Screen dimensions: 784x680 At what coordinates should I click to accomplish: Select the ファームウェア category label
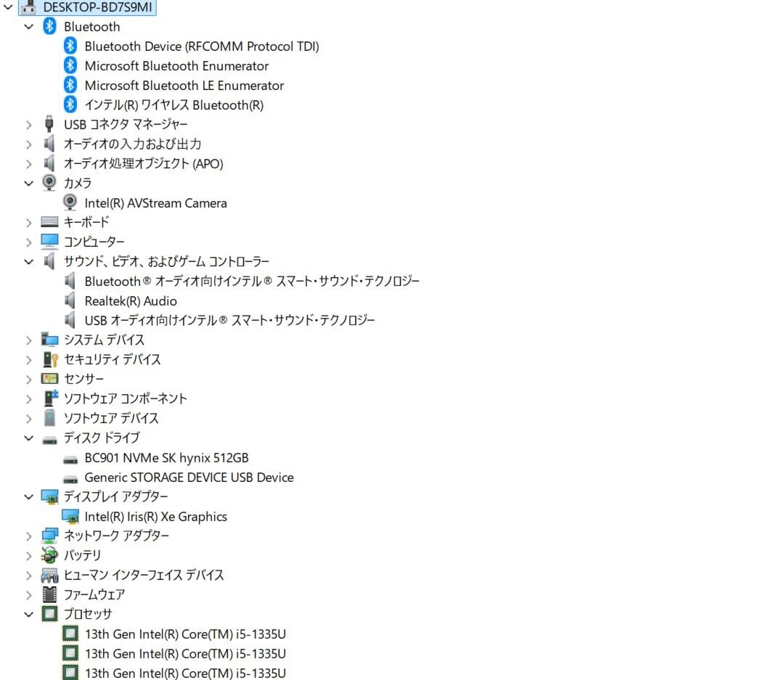point(94,595)
